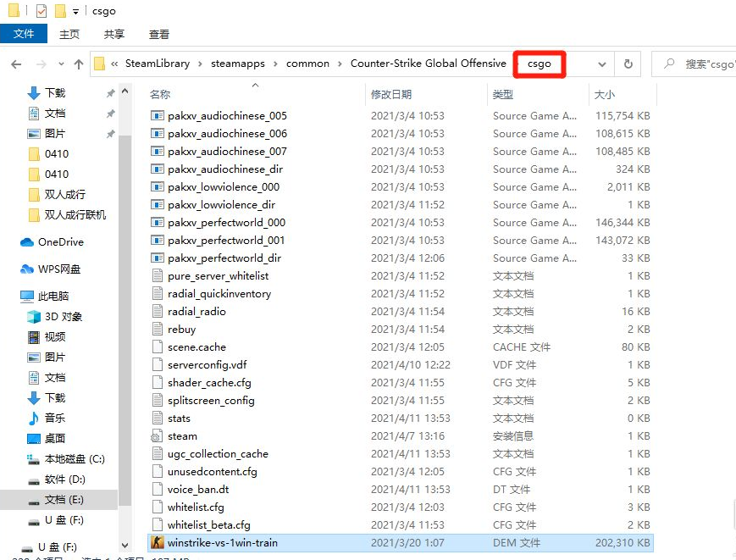Go up one folder level
Image resolution: width=736 pixels, height=560 pixels.
pyautogui.click(x=79, y=64)
